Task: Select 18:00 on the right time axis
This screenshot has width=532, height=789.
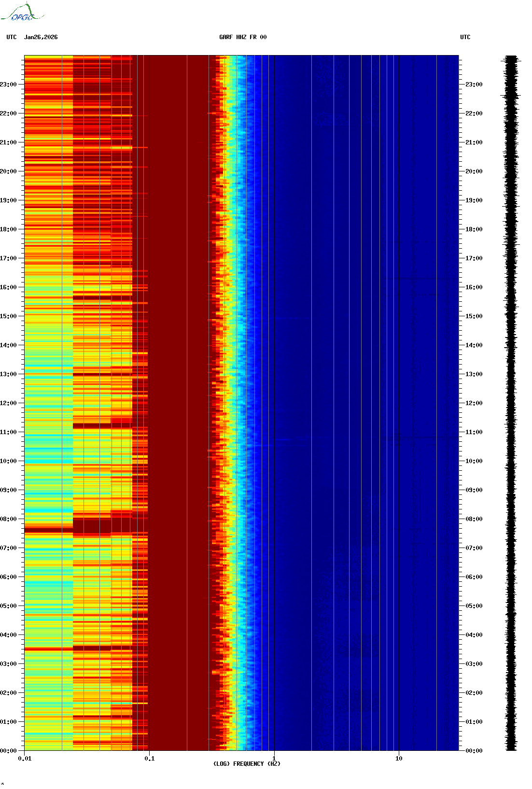Action: click(x=474, y=229)
